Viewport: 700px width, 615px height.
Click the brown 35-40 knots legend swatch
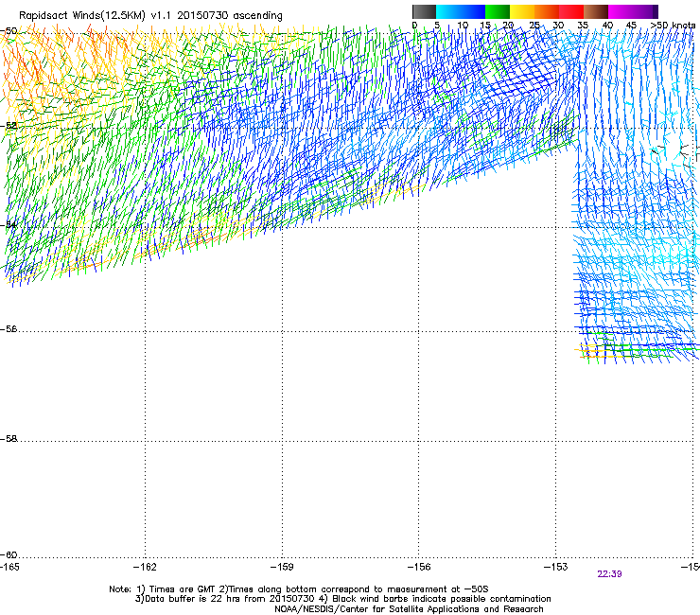[596, 11]
